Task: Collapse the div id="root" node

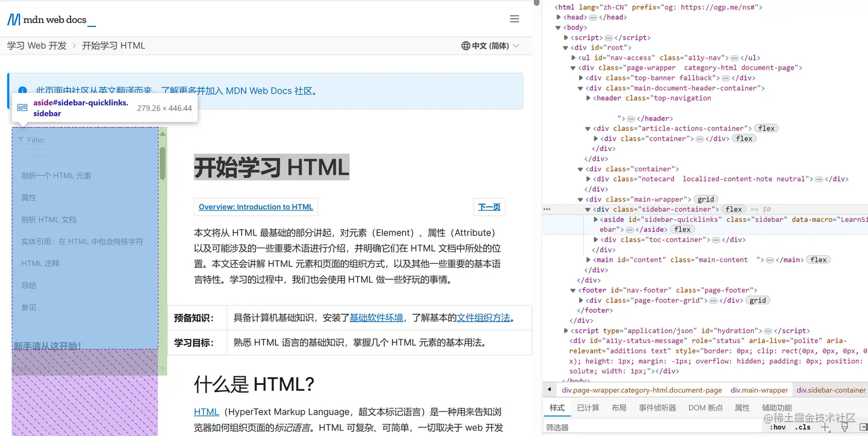Action: pos(566,48)
